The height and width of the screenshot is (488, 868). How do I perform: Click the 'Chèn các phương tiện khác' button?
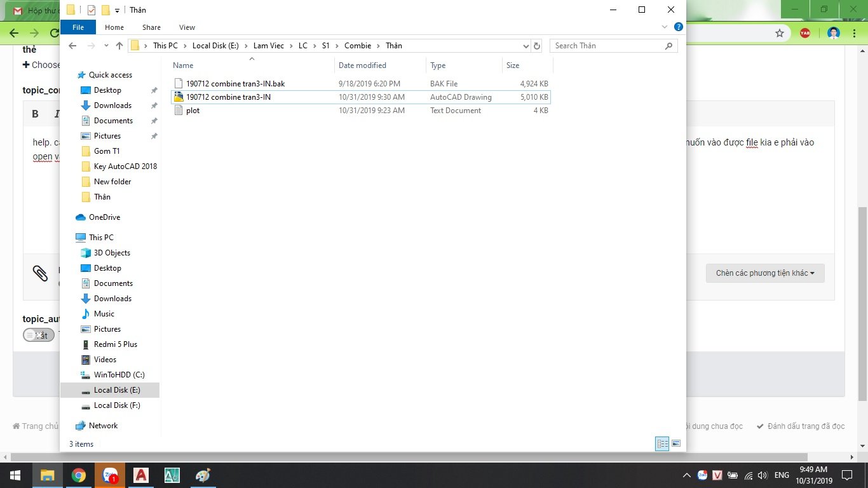coord(764,273)
